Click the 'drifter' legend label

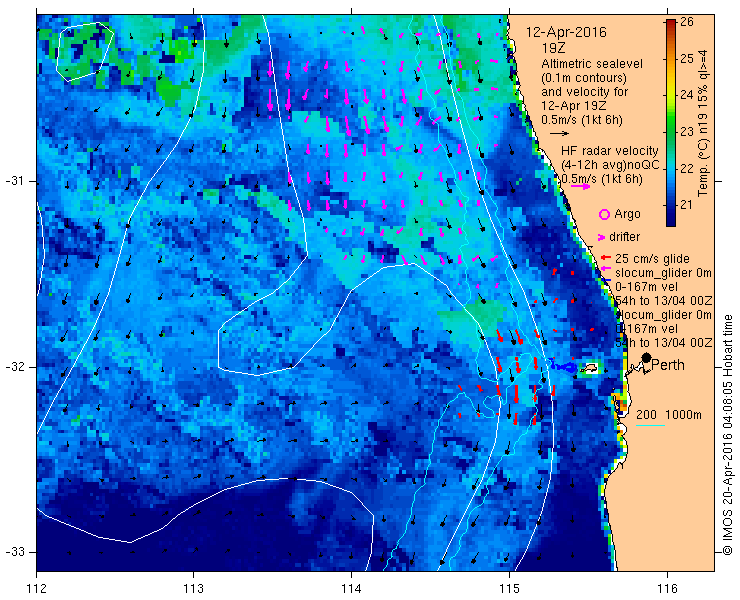(x=624, y=237)
